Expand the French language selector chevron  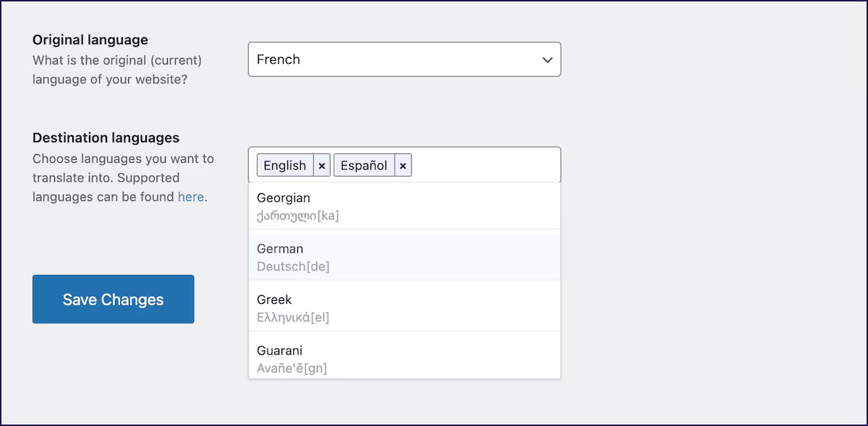(x=548, y=59)
